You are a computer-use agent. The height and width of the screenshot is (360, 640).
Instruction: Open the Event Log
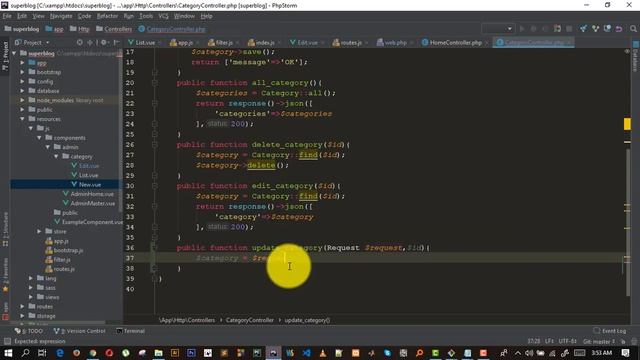[x=610, y=331]
